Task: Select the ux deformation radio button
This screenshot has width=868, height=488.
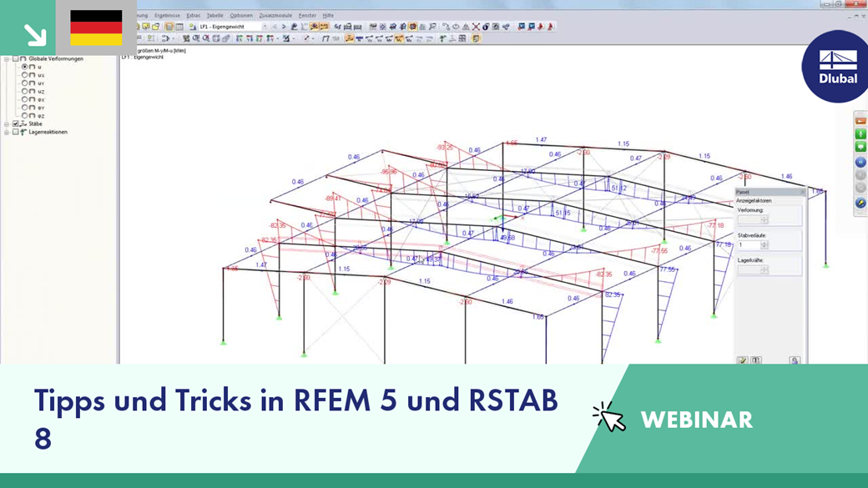Action: [24, 75]
